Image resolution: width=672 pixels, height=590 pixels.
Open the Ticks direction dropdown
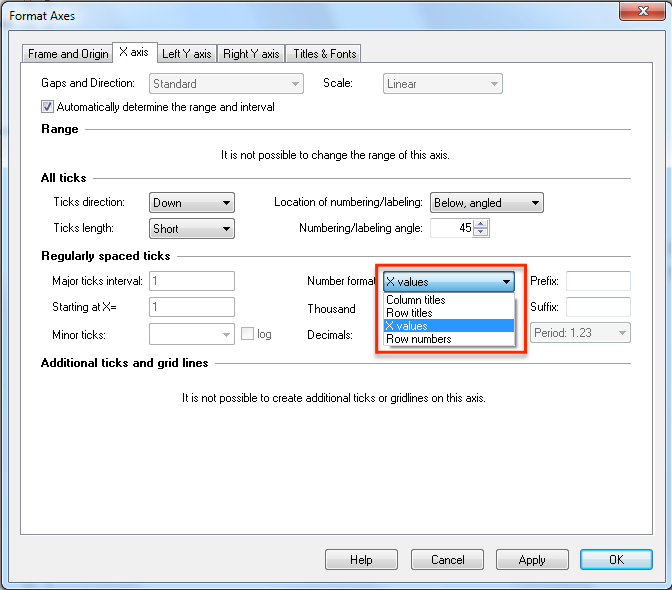[191, 203]
